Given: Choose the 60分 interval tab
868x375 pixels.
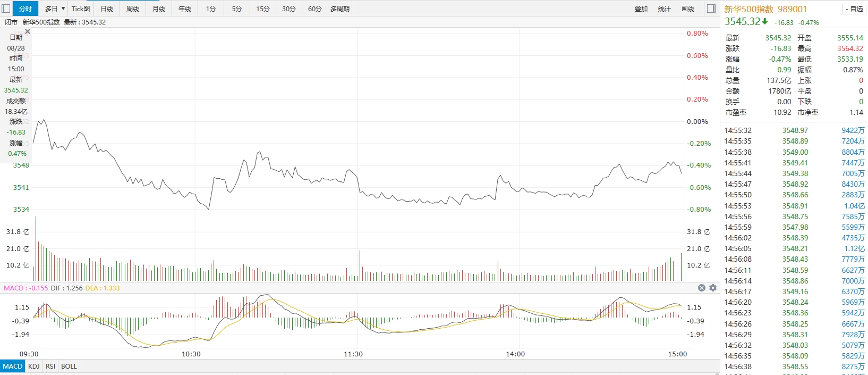Looking at the screenshot, I should [315, 9].
